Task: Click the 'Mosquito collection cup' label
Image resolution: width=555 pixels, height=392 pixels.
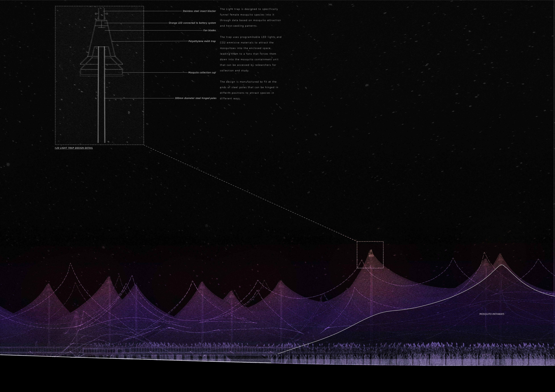Action: [x=202, y=73]
